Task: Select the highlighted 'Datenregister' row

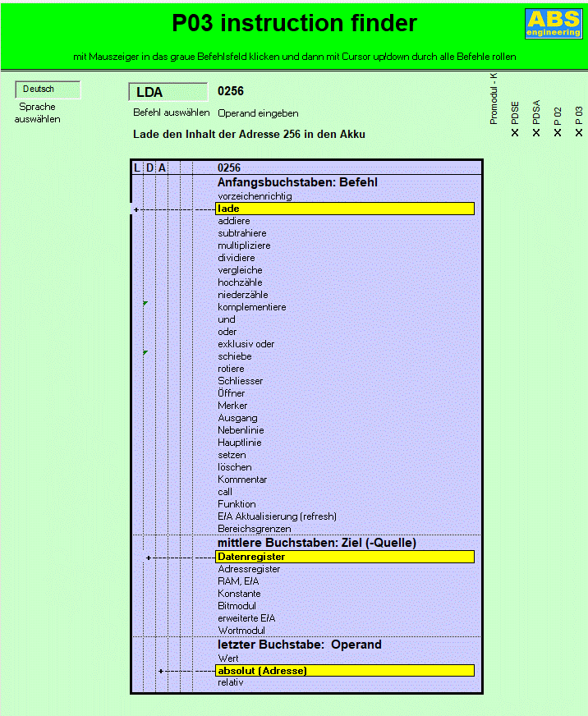Action: [x=345, y=557]
